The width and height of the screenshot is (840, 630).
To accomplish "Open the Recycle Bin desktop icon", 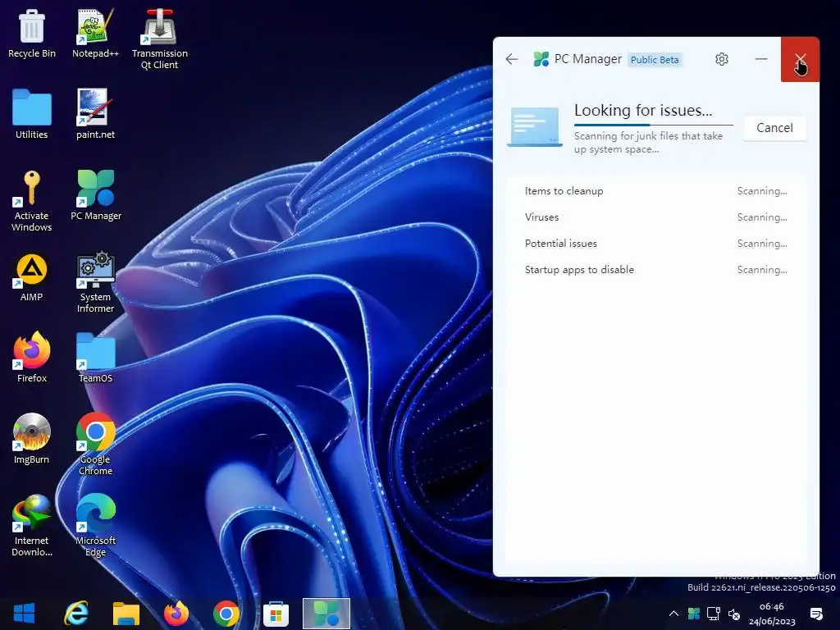I will [32, 33].
